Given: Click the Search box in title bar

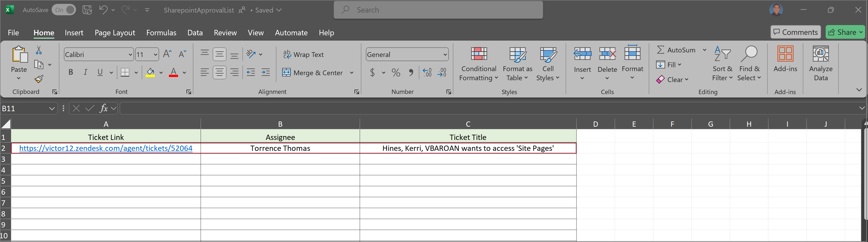Looking at the screenshot, I should click(438, 10).
